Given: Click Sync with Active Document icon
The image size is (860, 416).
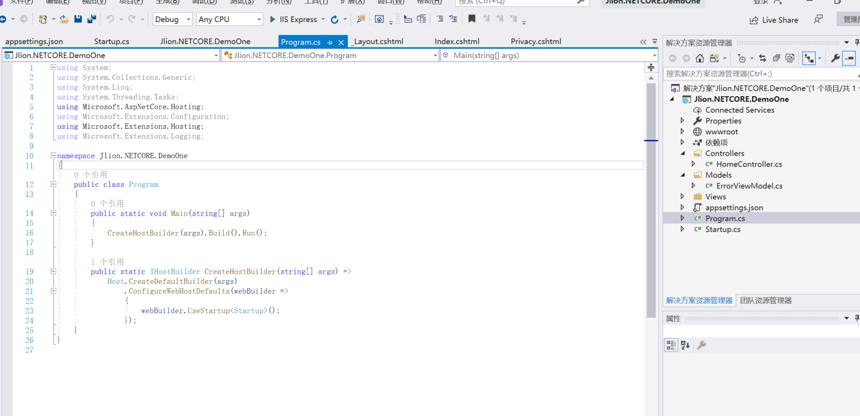Looking at the screenshot, I should point(762,58).
